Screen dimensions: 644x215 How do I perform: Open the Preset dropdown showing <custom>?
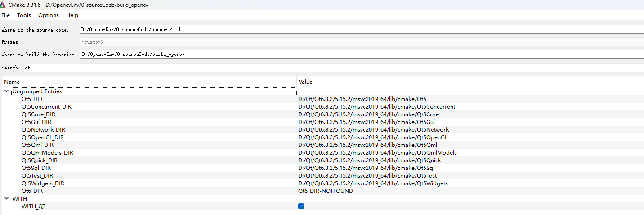pos(362,42)
